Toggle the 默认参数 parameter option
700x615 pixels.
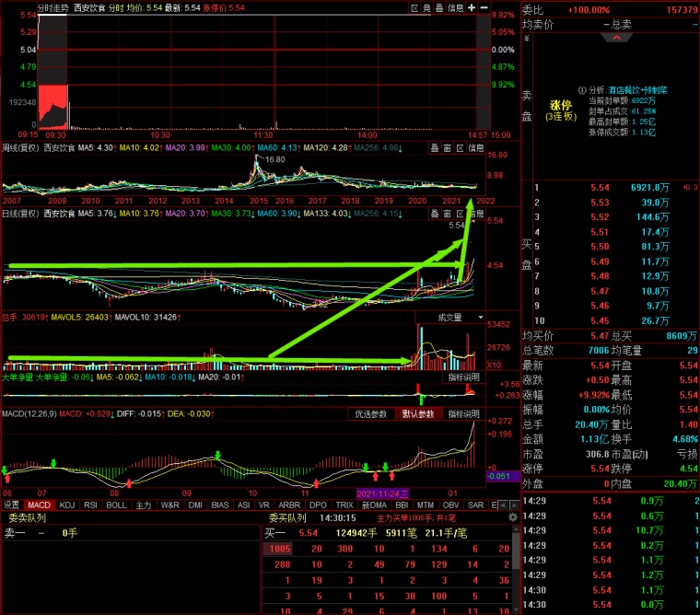pos(419,414)
